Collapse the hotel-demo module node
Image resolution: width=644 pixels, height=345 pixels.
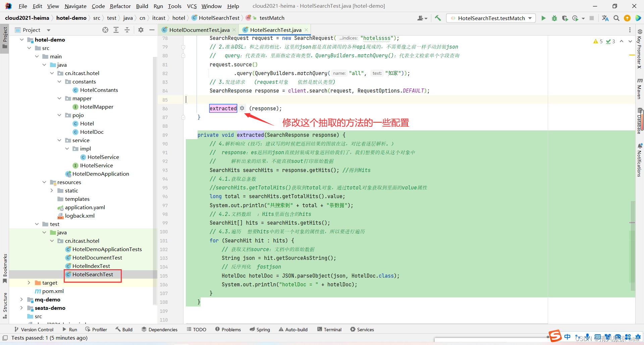coord(22,40)
